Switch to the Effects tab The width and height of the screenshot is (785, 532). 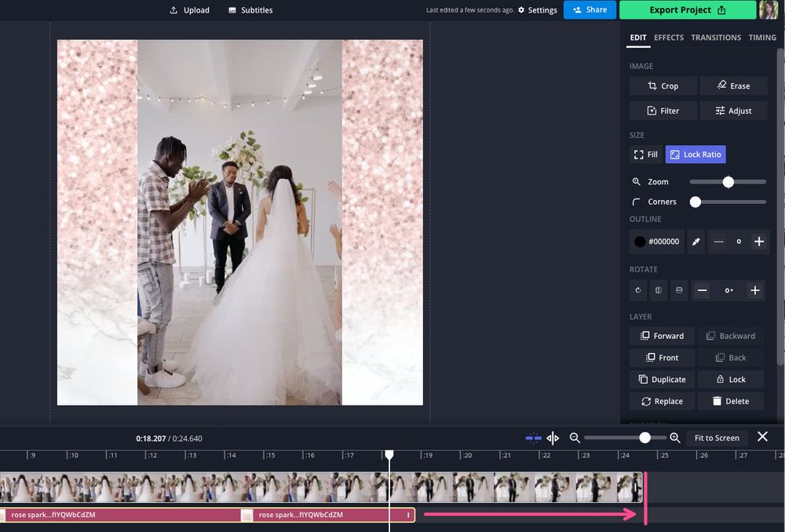tap(669, 38)
